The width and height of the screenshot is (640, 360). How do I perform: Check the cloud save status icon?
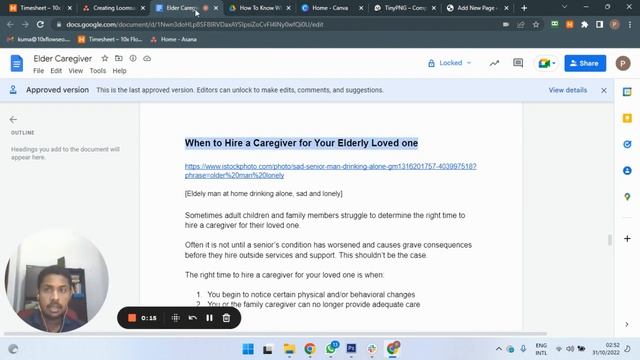pos(147,58)
